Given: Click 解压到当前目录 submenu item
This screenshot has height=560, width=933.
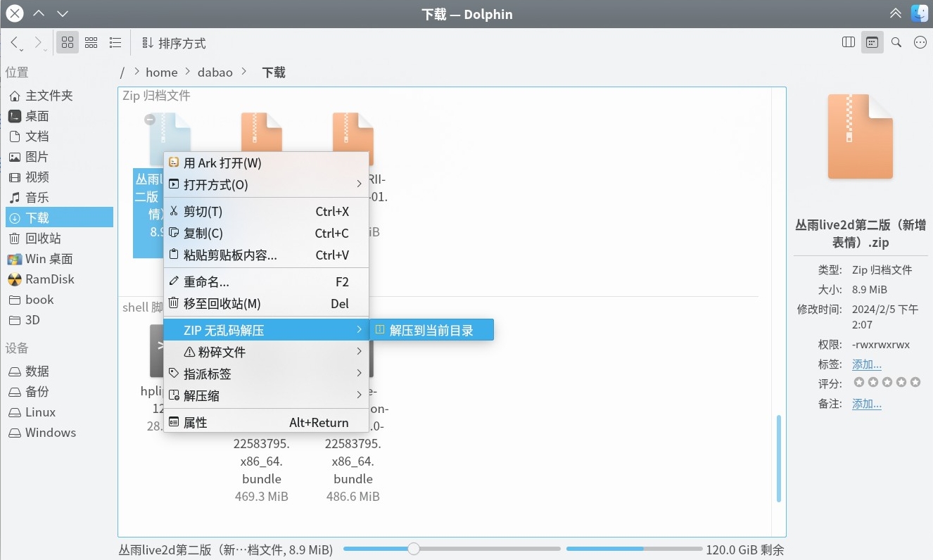Looking at the screenshot, I should [431, 330].
